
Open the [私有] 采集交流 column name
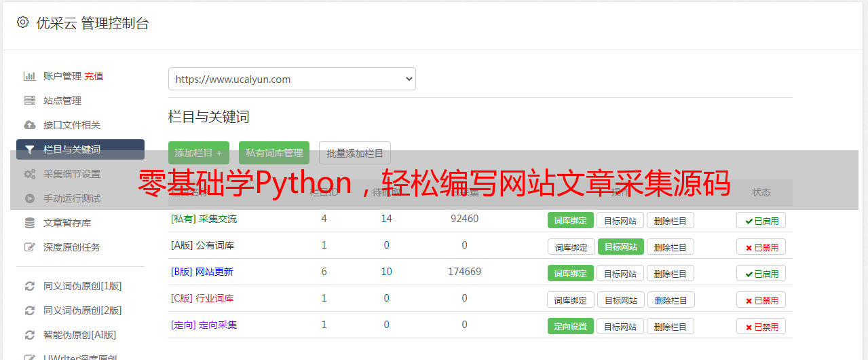(x=204, y=219)
